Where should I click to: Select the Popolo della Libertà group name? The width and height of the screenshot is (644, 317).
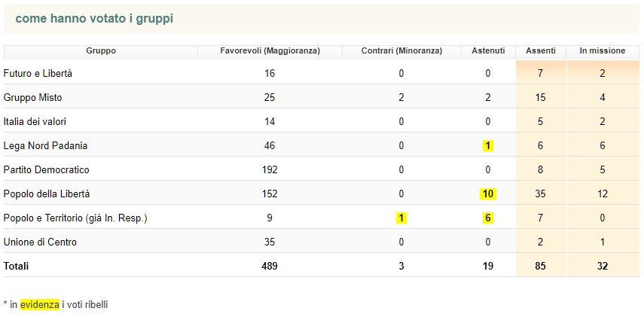(x=47, y=194)
